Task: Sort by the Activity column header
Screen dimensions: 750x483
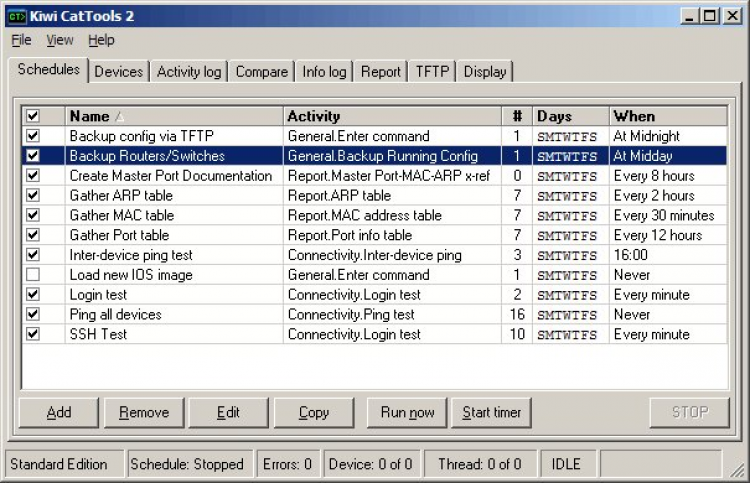Action: tap(392, 116)
